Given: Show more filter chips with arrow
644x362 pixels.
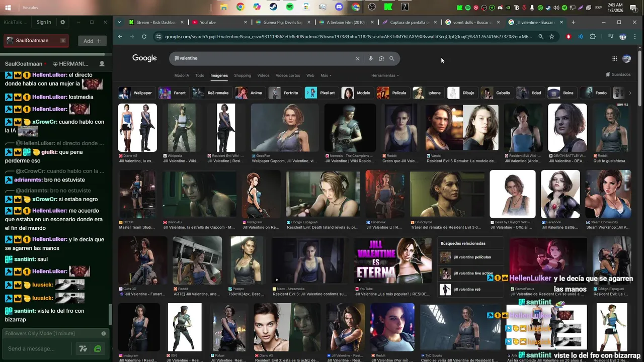Looking at the screenshot, I should coord(630,93).
